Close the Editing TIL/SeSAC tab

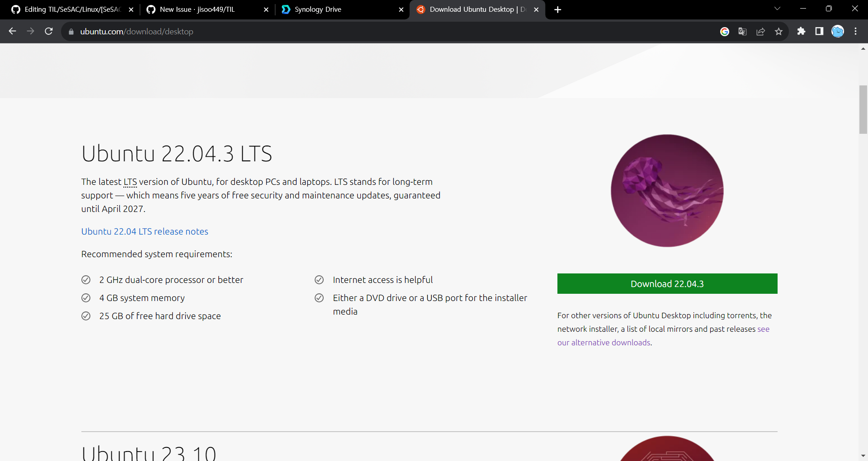point(131,9)
